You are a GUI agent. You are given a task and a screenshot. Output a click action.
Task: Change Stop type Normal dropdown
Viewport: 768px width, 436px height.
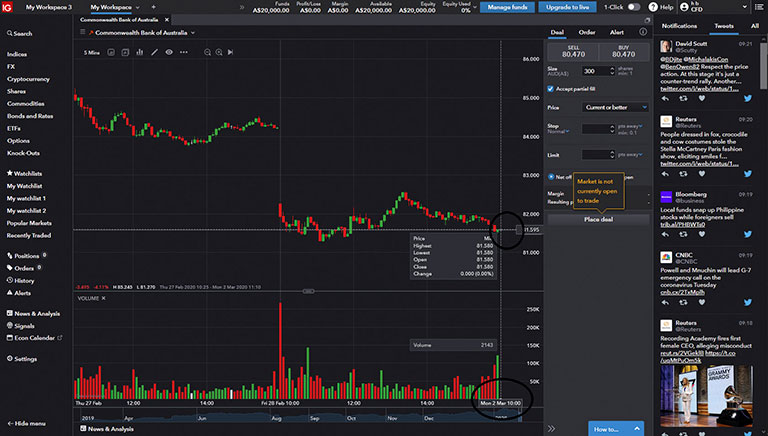click(558, 132)
